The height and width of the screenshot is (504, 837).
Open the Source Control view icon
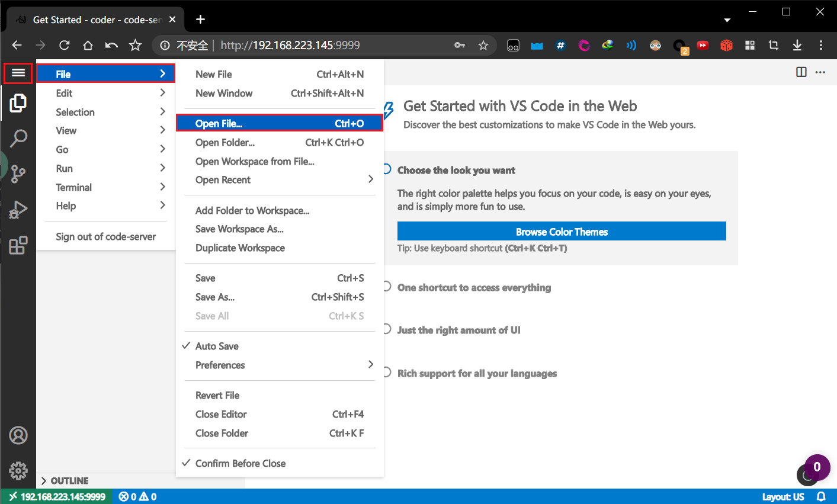(18, 174)
